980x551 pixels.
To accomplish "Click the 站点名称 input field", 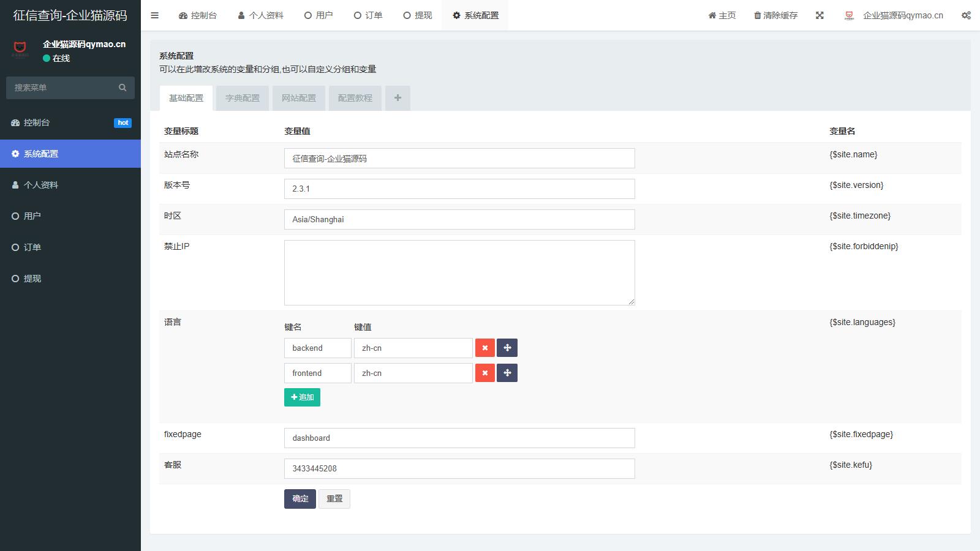I will click(x=459, y=159).
